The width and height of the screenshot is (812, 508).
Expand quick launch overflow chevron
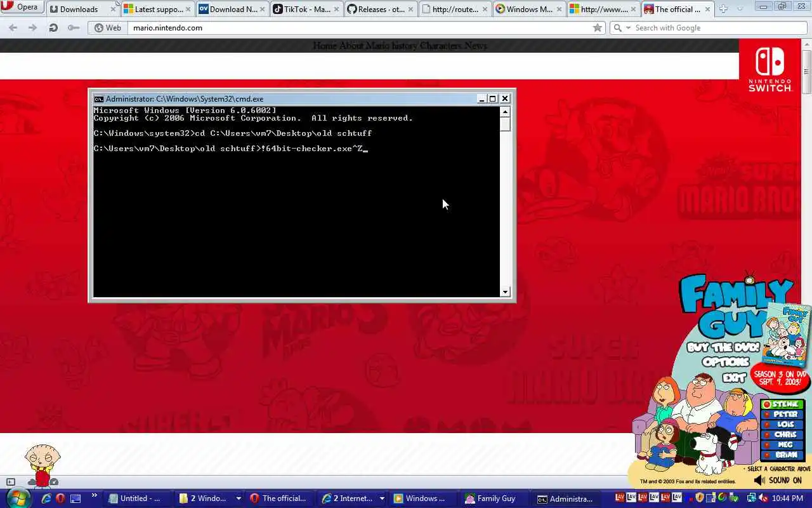(95, 496)
